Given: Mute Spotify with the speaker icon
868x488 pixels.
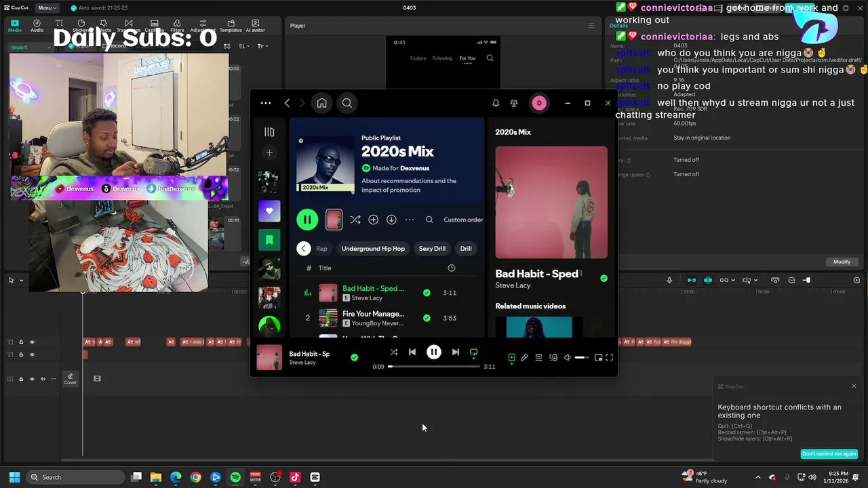Looking at the screenshot, I should tap(567, 358).
